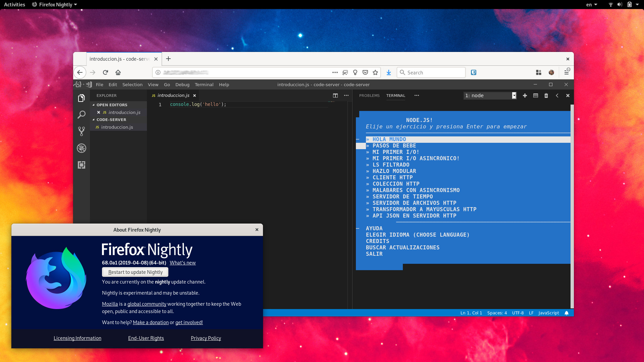Open introduccion.js under CODE-SERVER folder
This screenshot has width=644, height=362.
pyautogui.click(x=118, y=127)
